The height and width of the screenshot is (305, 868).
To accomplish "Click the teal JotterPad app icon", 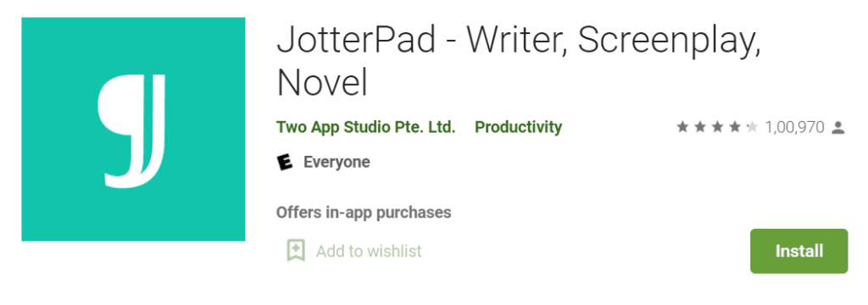I will (x=133, y=129).
